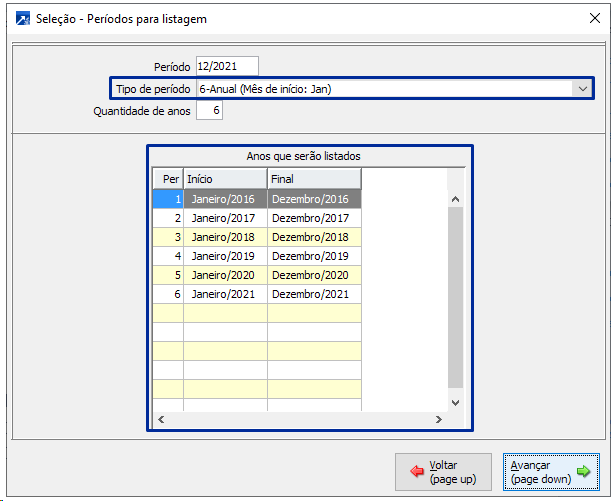Image resolution: width=612 pixels, height=501 pixels.
Task: Select the Dezembro/2021 cell
Action: (x=313, y=294)
